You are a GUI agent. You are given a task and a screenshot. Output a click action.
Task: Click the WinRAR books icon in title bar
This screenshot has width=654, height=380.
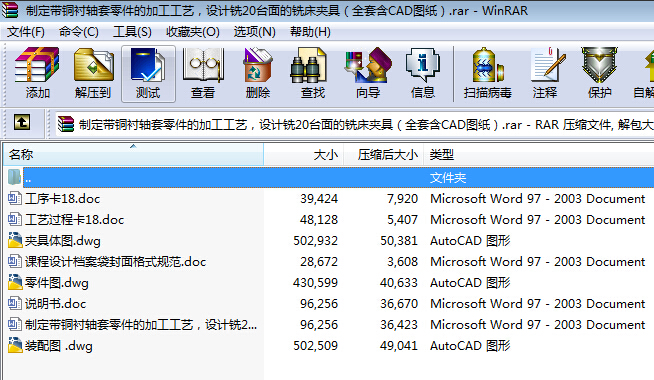click(10, 10)
